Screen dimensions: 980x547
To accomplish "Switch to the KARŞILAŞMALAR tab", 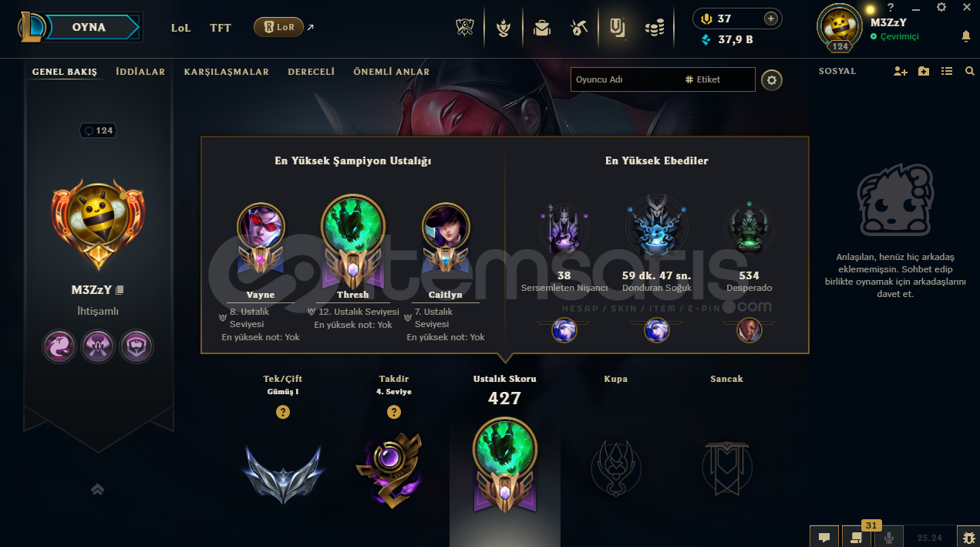I will (227, 72).
